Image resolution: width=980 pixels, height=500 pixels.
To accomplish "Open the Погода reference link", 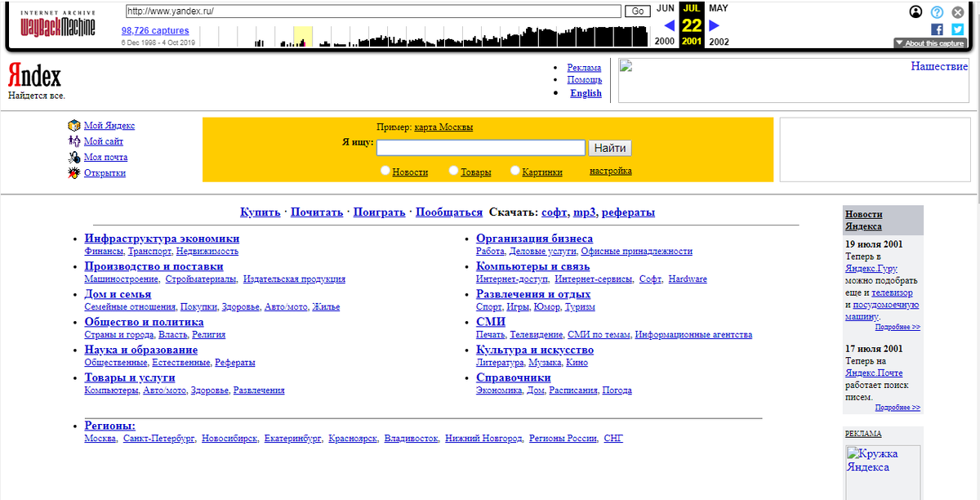I will click(x=617, y=391).
